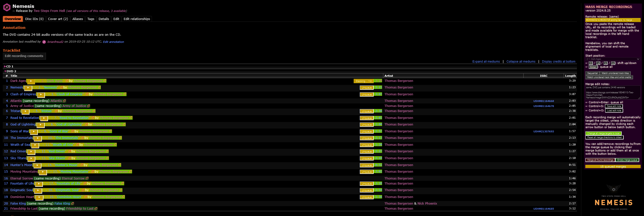Open the Details tab
This screenshot has height=216, width=644.
[x=104, y=19]
